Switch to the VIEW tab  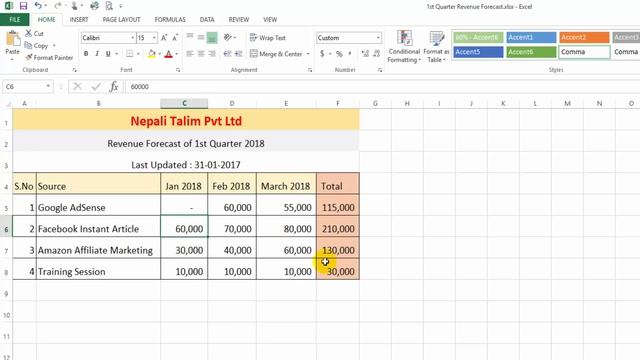click(270, 19)
